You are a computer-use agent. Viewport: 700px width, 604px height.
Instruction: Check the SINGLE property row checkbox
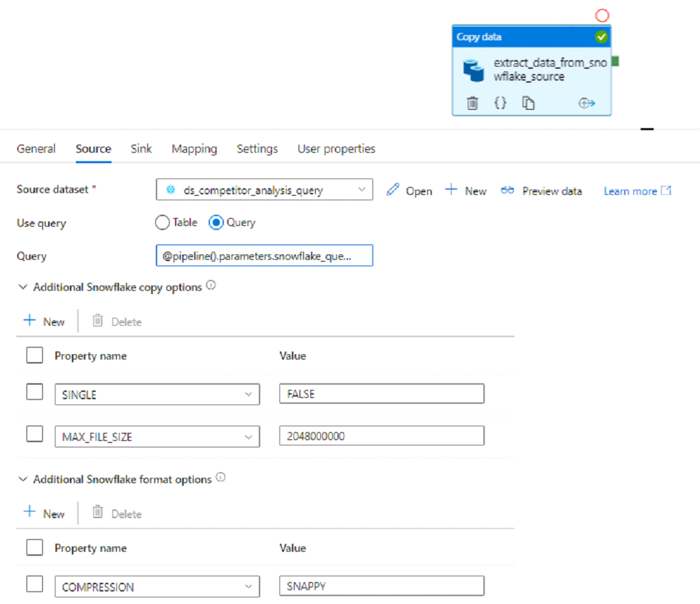pyautogui.click(x=34, y=391)
